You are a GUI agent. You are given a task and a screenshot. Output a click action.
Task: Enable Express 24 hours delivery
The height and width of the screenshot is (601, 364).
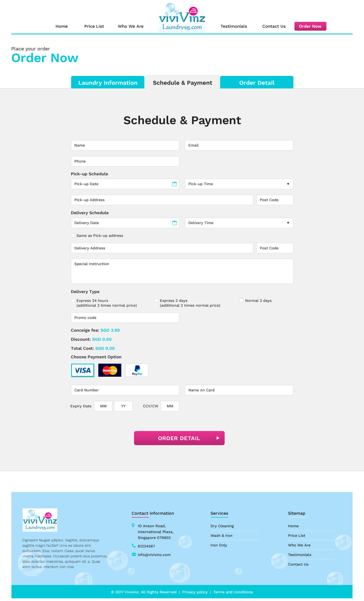coord(73,300)
